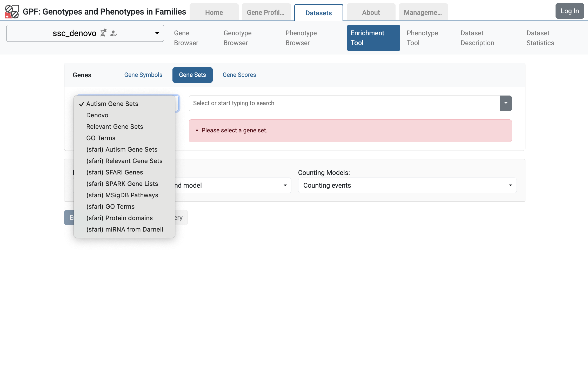Select (sfari) MSigDB Pathways collection

click(x=122, y=195)
